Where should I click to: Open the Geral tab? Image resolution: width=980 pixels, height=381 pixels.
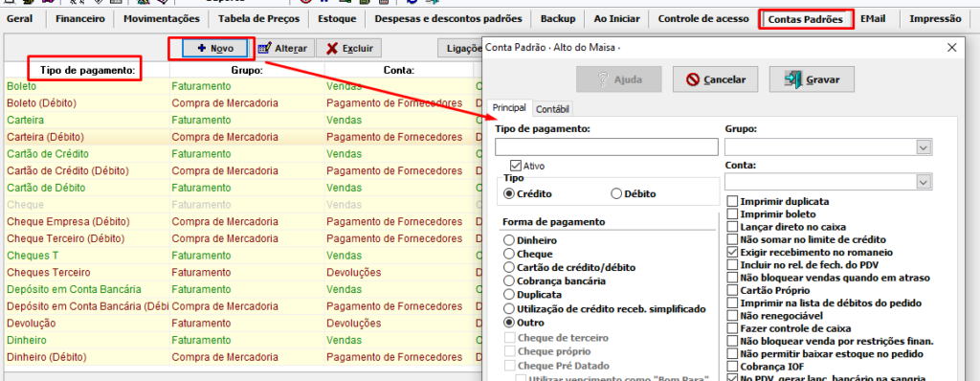tap(19, 19)
